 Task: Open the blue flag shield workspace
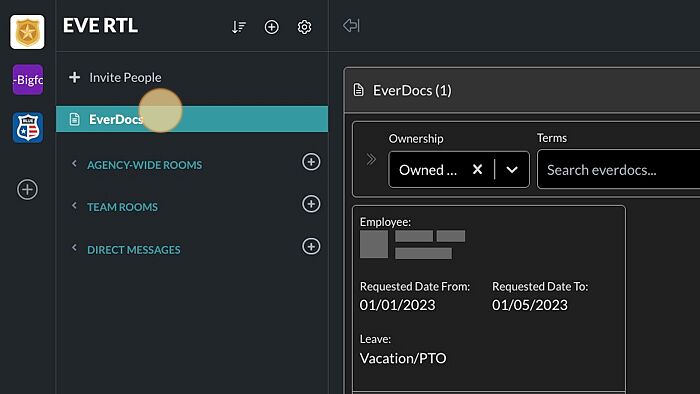coord(28,128)
